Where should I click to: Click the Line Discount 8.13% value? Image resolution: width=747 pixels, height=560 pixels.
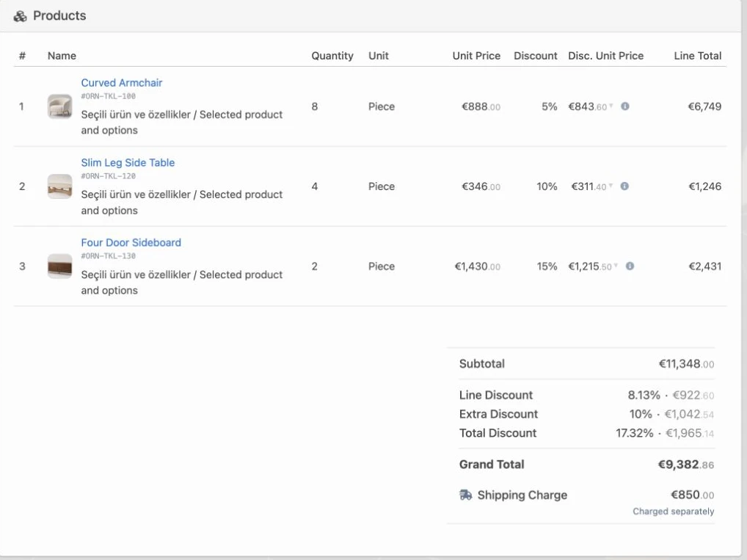coord(644,395)
